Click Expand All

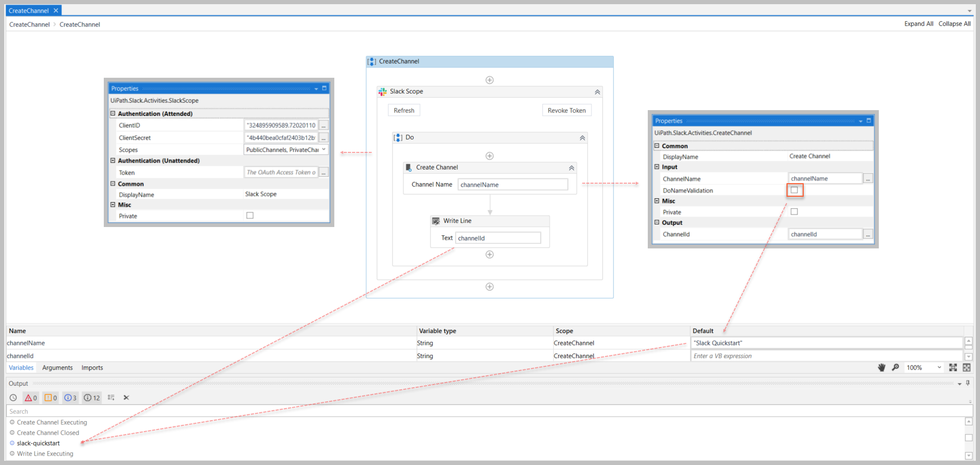pos(919,23)
